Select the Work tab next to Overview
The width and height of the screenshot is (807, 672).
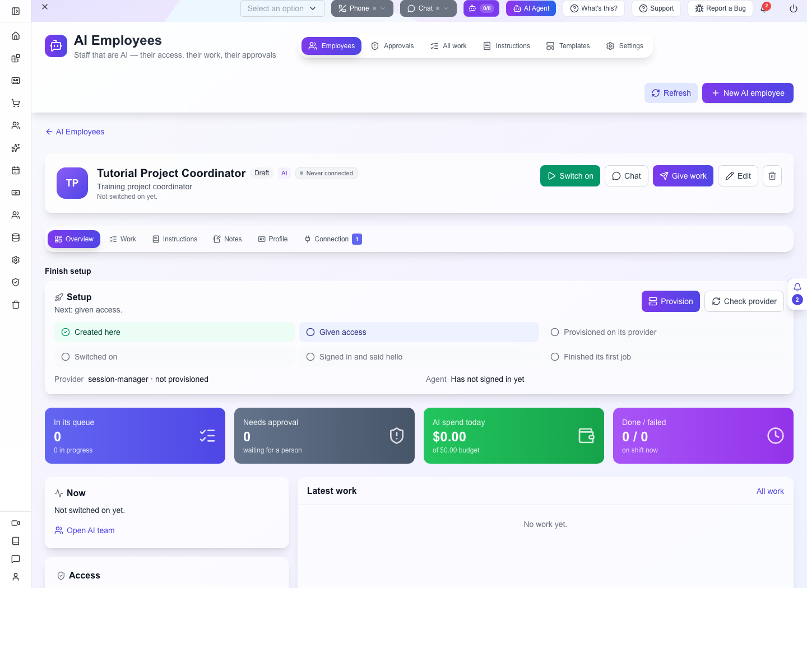click(123, 239)
